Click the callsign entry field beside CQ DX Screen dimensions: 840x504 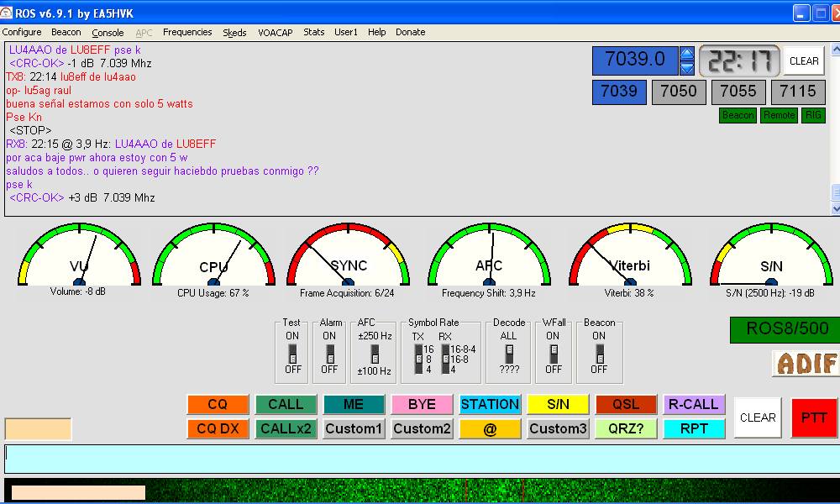(38, 429)
